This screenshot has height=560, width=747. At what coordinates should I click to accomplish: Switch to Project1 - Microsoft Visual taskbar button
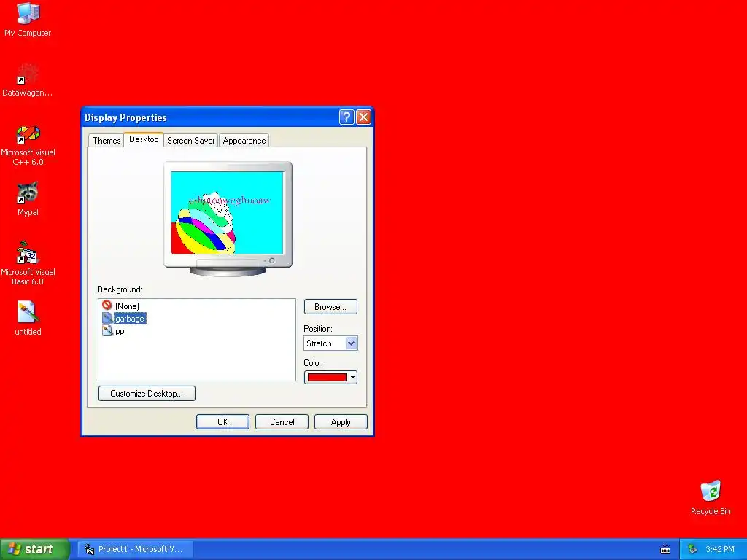click(135, 549)
